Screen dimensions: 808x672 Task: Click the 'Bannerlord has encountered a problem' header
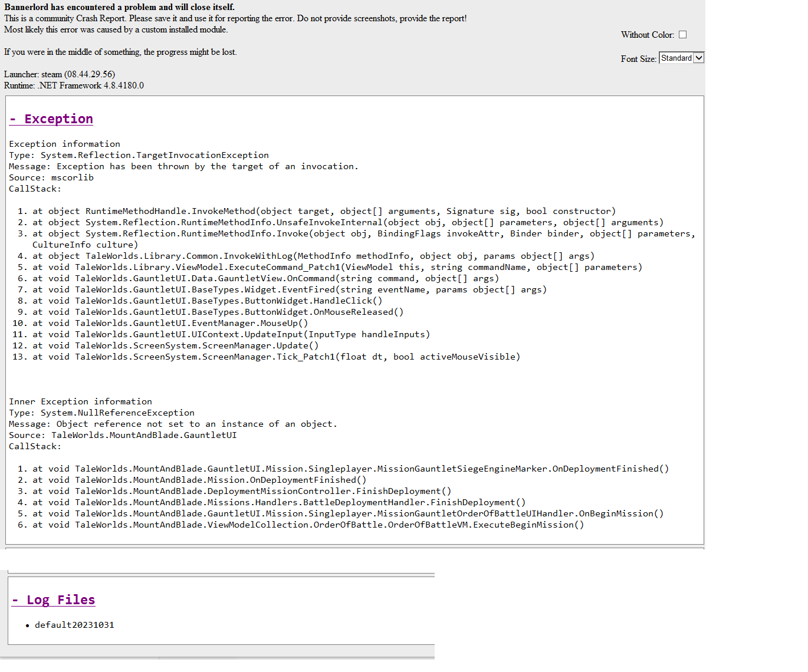point(119,7)
